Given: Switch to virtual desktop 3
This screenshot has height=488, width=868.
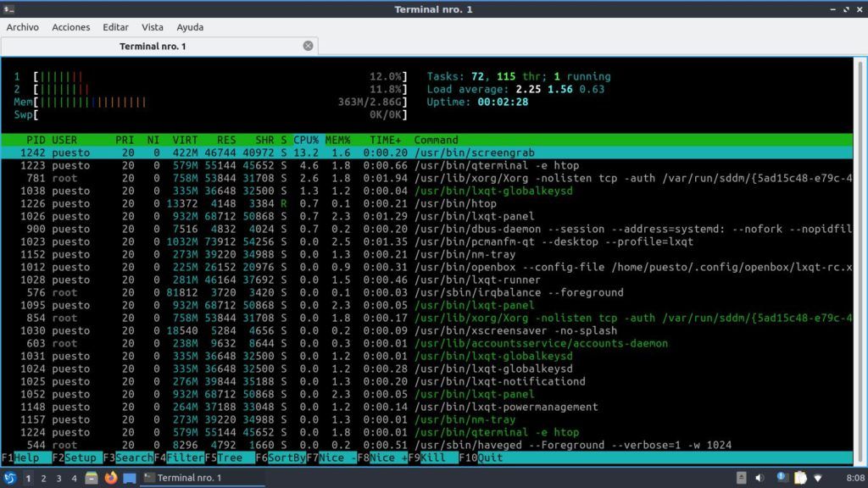Looking at the screenshot, I should click(x=58, y=479).
